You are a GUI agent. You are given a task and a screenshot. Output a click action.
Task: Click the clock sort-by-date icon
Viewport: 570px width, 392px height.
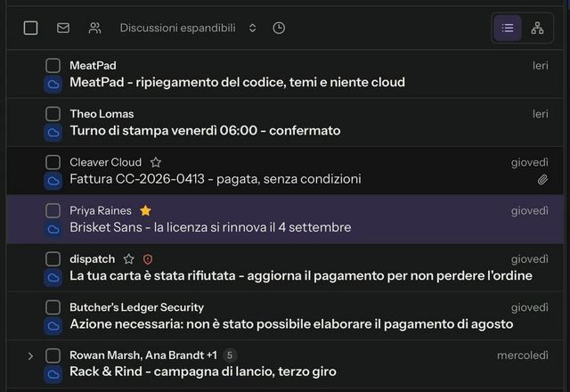[x=279, y=28]
